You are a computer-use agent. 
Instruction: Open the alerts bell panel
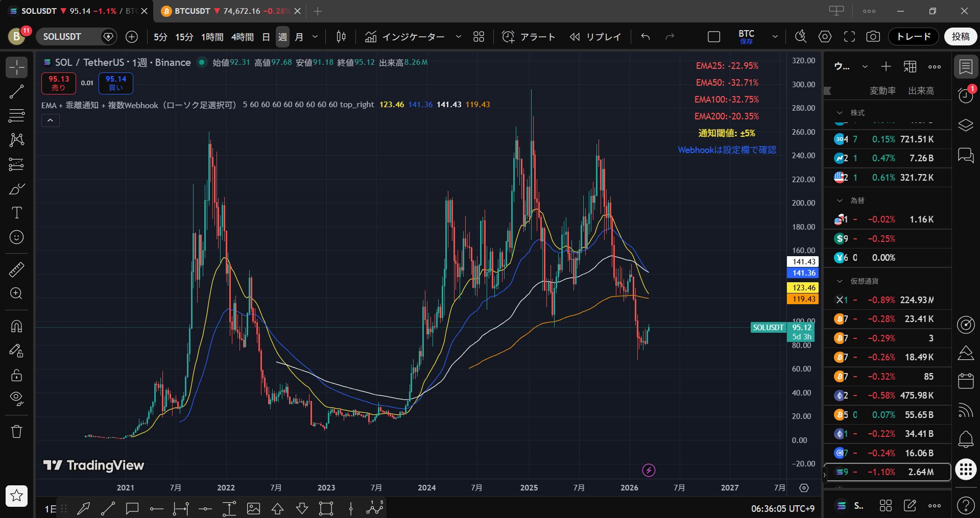965,439
